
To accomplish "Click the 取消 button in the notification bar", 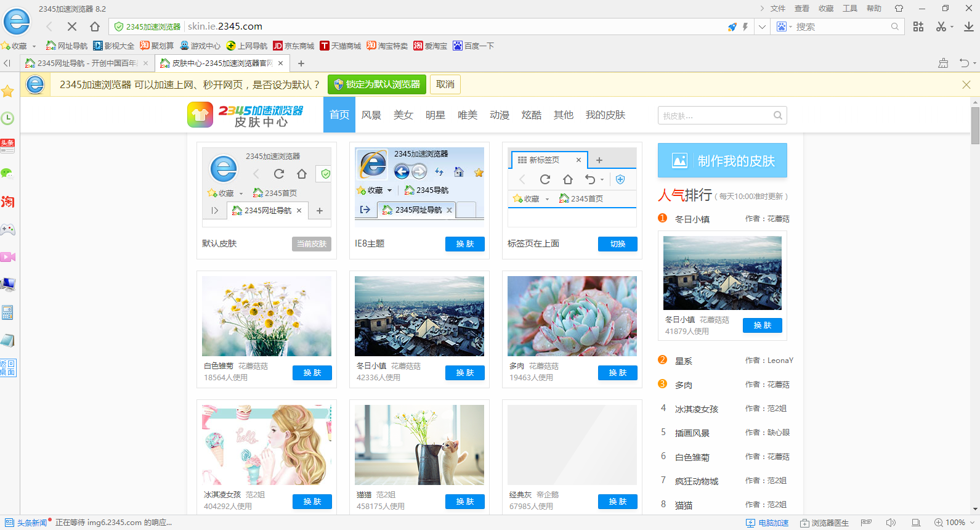I will 445,84.
